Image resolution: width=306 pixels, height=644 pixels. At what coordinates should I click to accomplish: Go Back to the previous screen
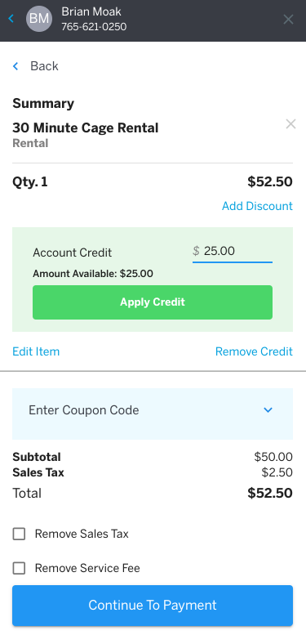tap(44, 66)
